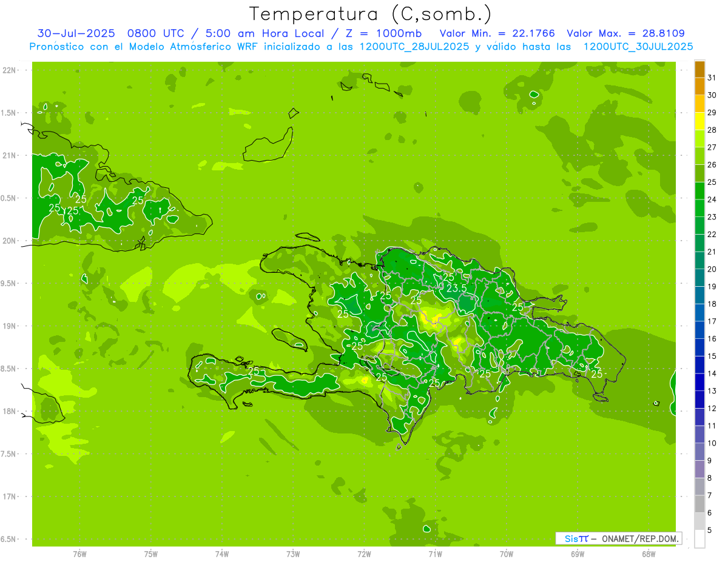Viewport: 728px width, 562px height.
Task: Click the "70W" longitude axis label
Action: 507,554
